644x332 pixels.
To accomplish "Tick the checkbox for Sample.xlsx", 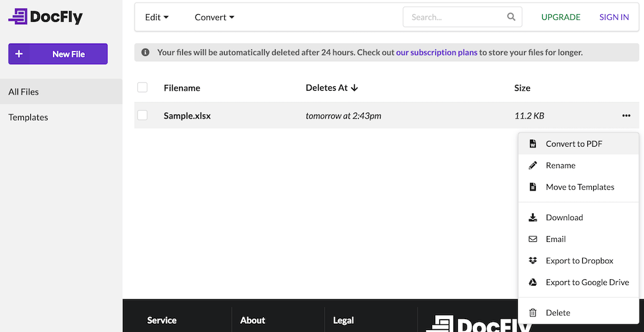I will [x=142, y=115].
